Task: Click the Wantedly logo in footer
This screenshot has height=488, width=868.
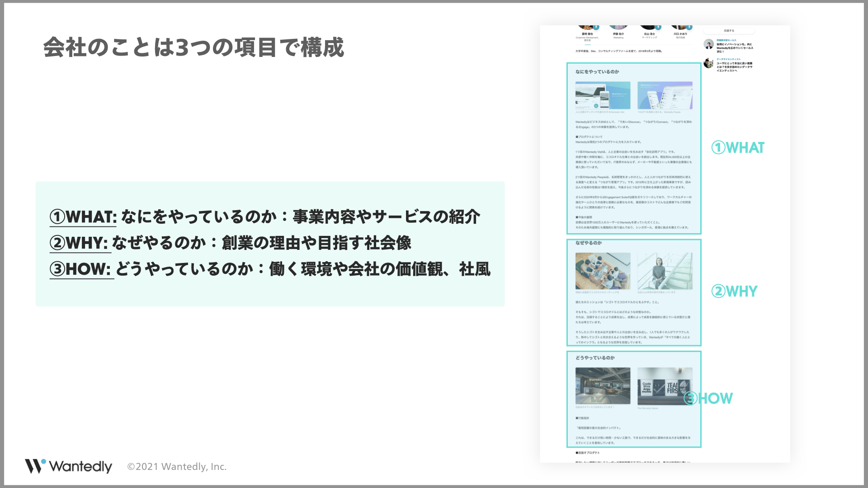Action: click(x=68, y=466)
